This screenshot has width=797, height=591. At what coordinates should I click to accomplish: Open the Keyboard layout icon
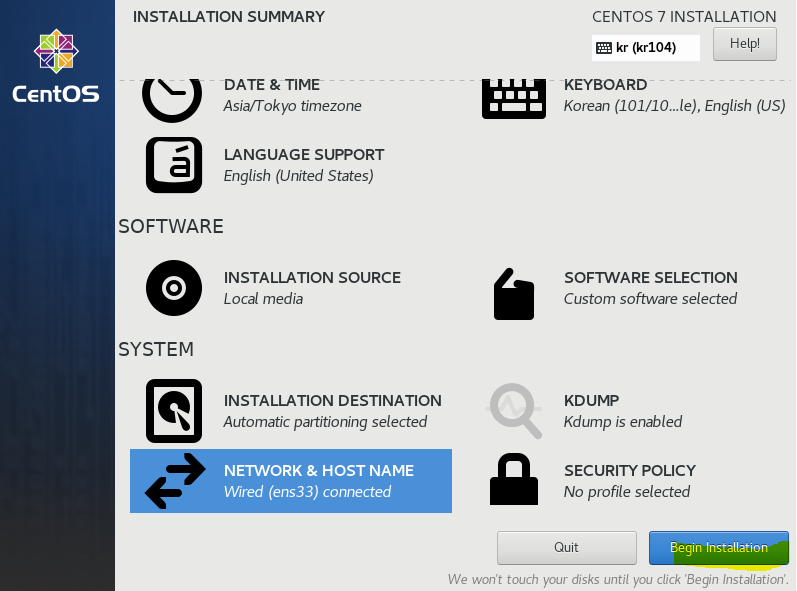(514, 99)
